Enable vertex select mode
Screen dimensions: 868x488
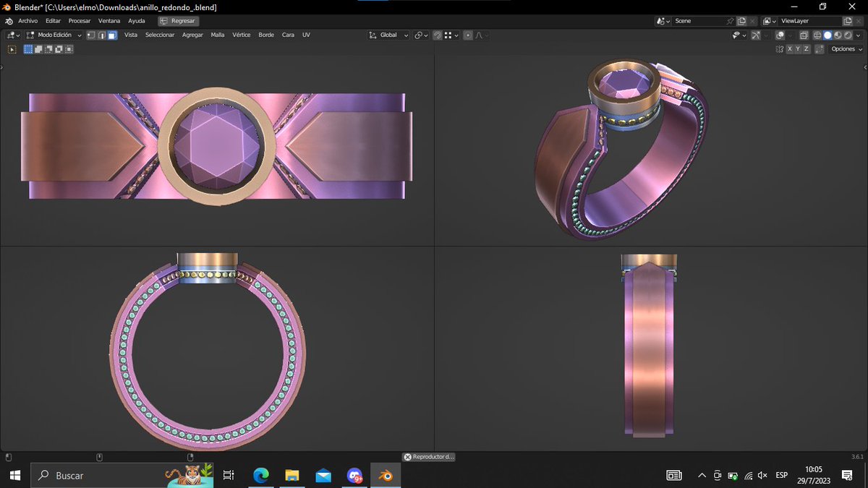pos(91,35)
